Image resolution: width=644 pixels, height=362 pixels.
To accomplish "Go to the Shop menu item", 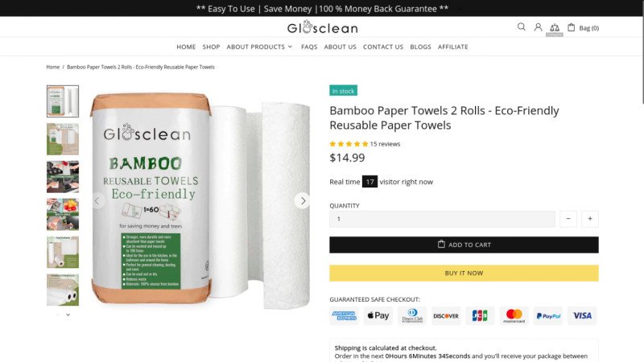I will click(x=212, y=47).
